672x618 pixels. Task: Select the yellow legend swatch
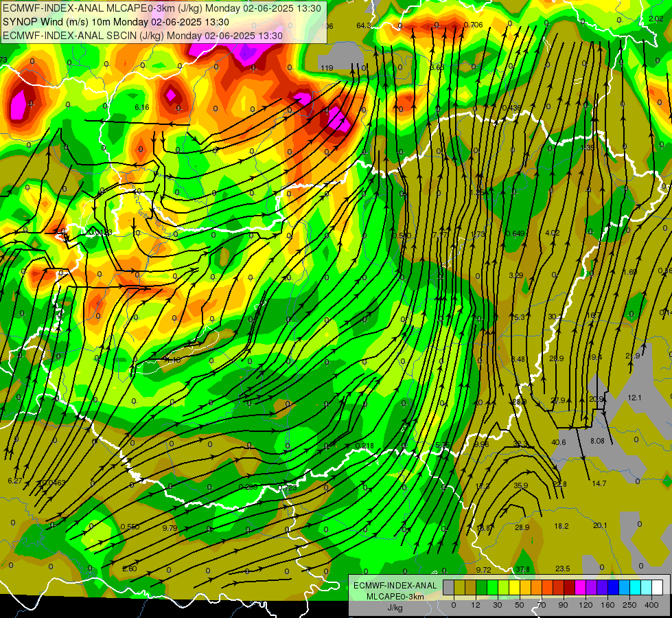pyautogui.click(x=514, y=588)
